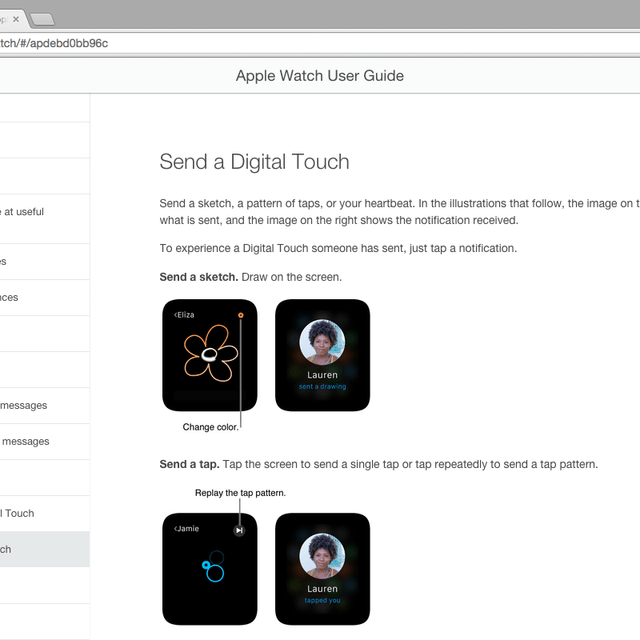Open the sidebar item ending in 'ces'
Viewport: 640px width, 640px height.
click(45, 298)
